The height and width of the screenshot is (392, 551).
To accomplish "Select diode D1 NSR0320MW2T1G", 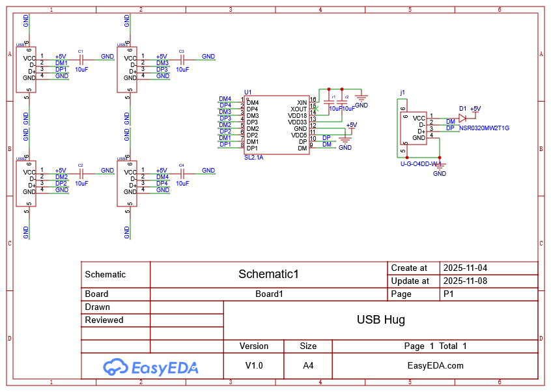I will 463,119.
